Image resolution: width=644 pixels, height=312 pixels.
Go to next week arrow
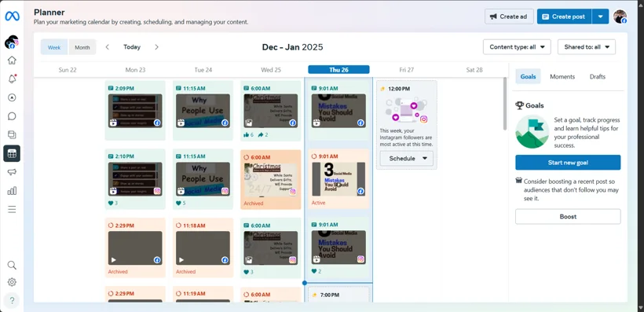point(156,47)
